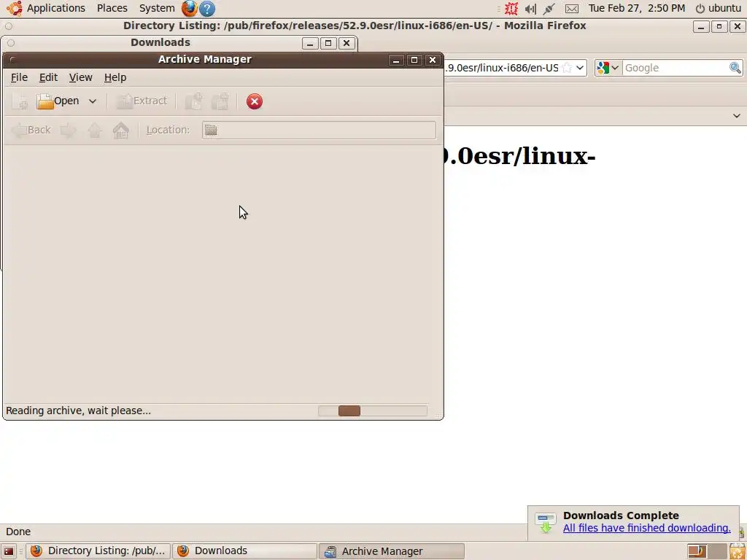This screenshot has width=747, height=560.
Task: Click the reading archive progress bar
Action: click(x=373, y=411)
